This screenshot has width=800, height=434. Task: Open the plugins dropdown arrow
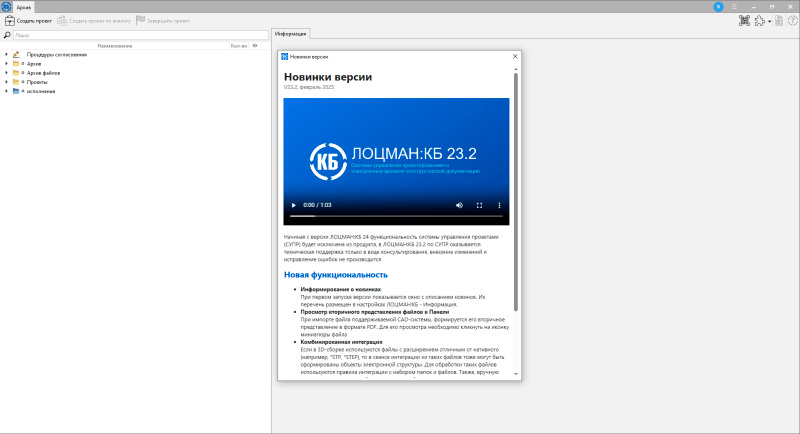click(769, 21)
